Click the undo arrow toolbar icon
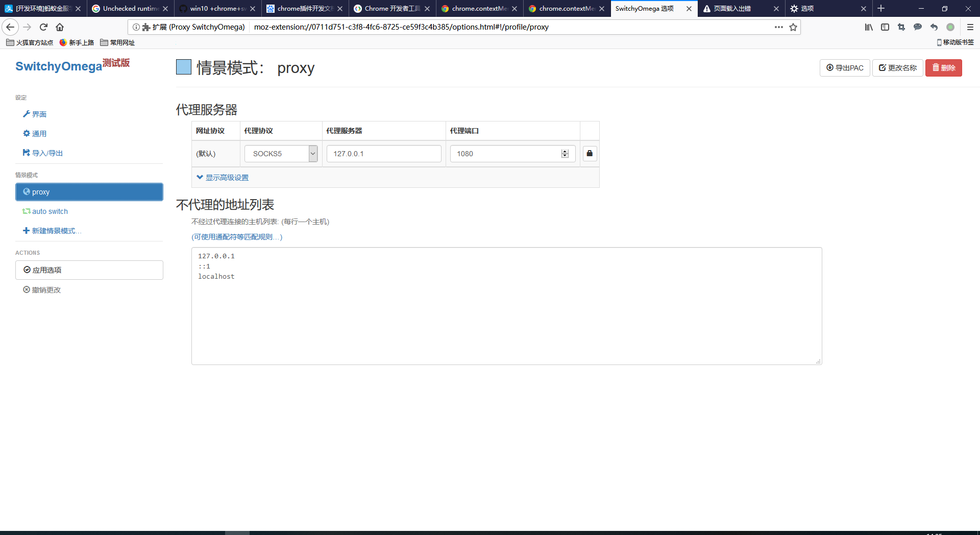 point(934,27)
